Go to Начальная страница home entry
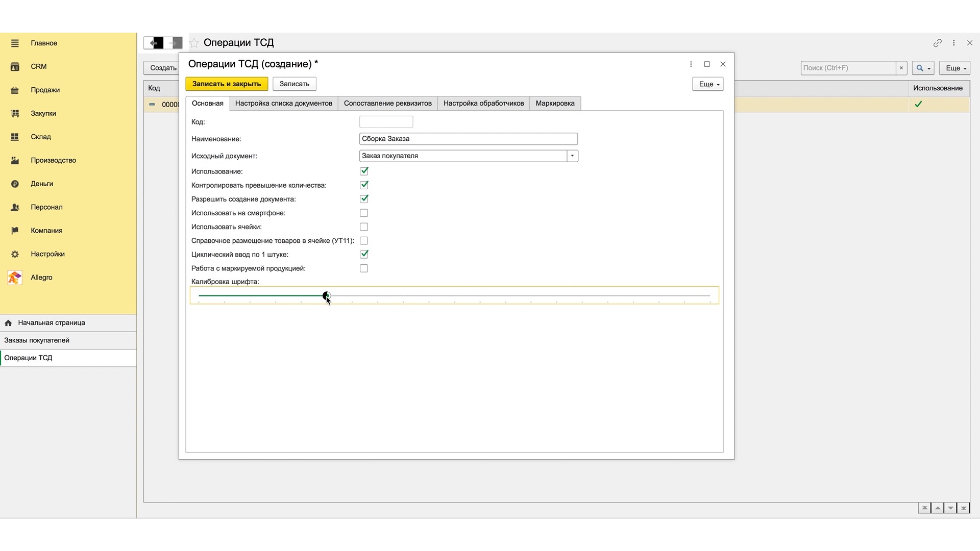 click(x=68, y=323)
